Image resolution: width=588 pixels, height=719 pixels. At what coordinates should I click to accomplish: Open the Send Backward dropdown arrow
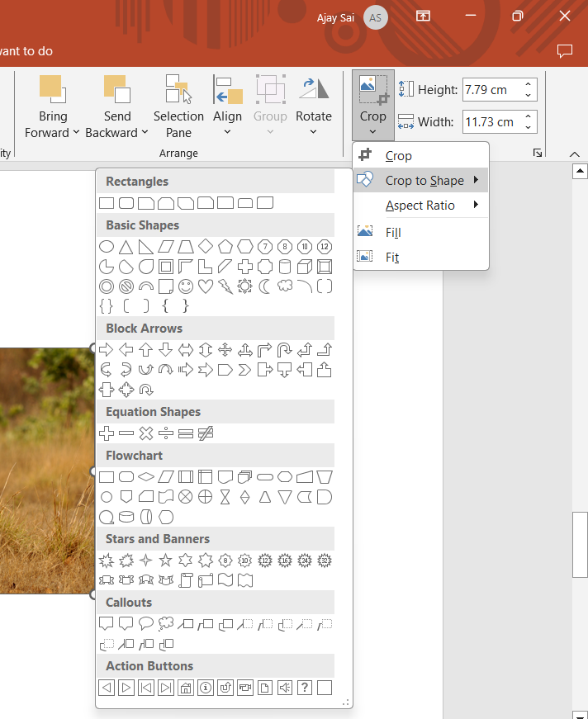145,133
